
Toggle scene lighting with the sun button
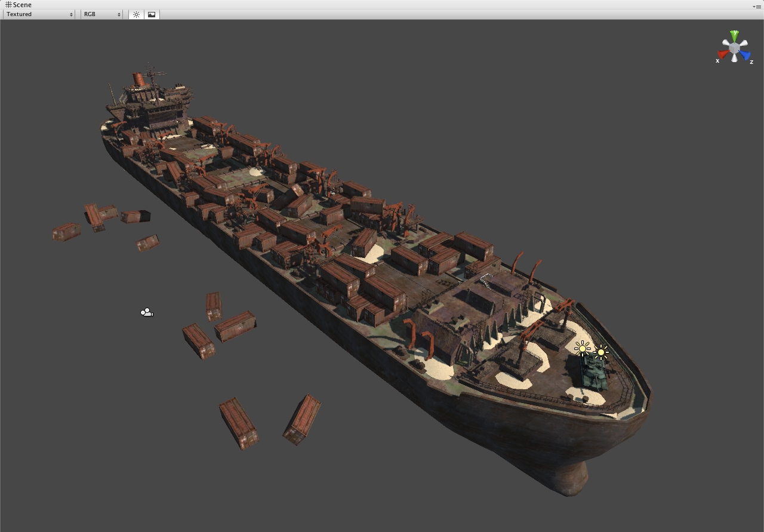[x=136, y=14]
